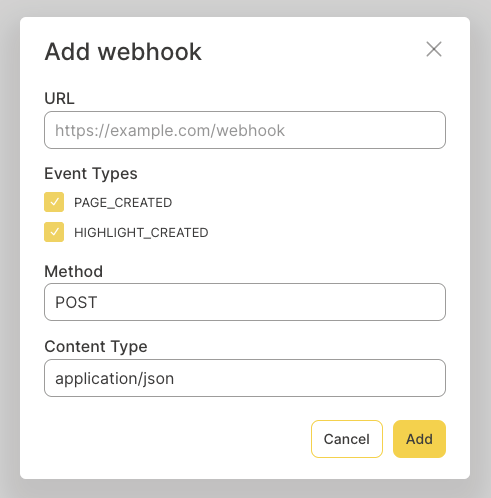Click the Content Type label
Image resolution: width=491 pixels, height=498 pixels.
point(96,347)
